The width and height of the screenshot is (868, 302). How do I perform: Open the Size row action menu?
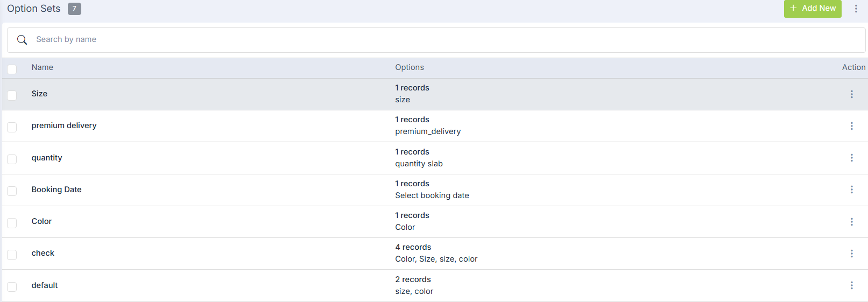(851, 94)
